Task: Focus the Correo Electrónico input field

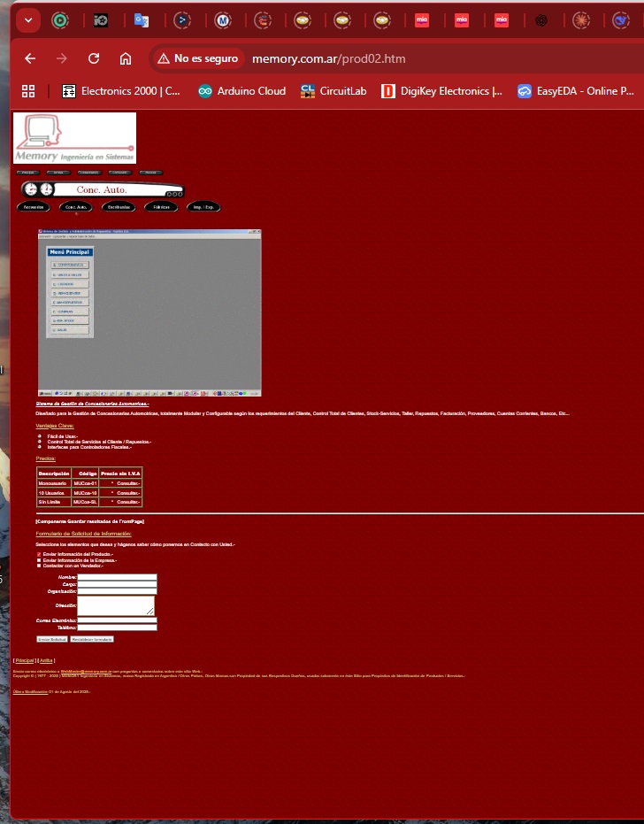Action: coord(117,620)
